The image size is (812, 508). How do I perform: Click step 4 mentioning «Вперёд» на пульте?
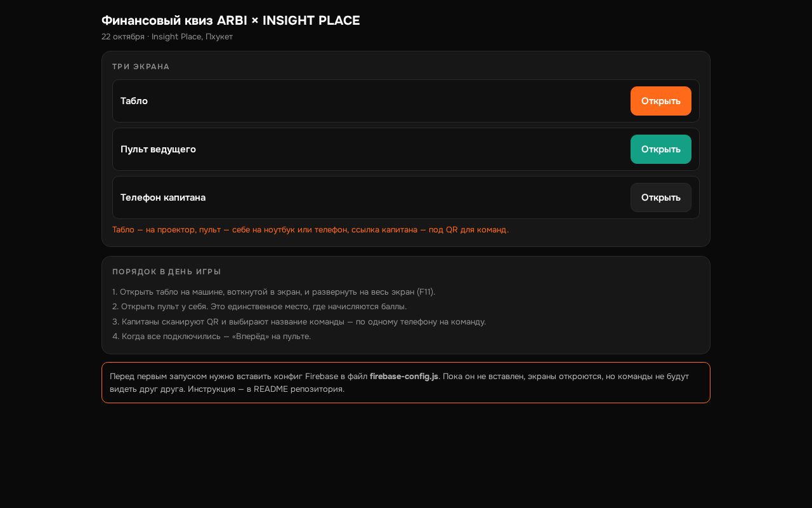(x=211, y=337)
